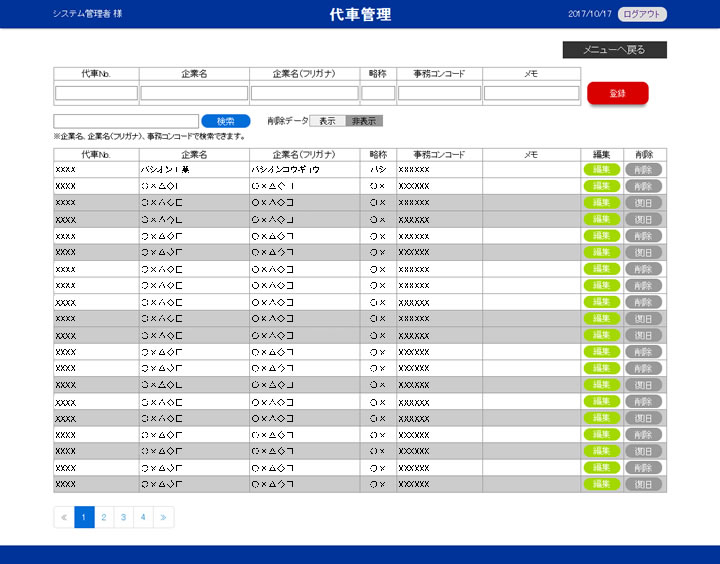Go to previous page with « arrow

pos(64,517)
